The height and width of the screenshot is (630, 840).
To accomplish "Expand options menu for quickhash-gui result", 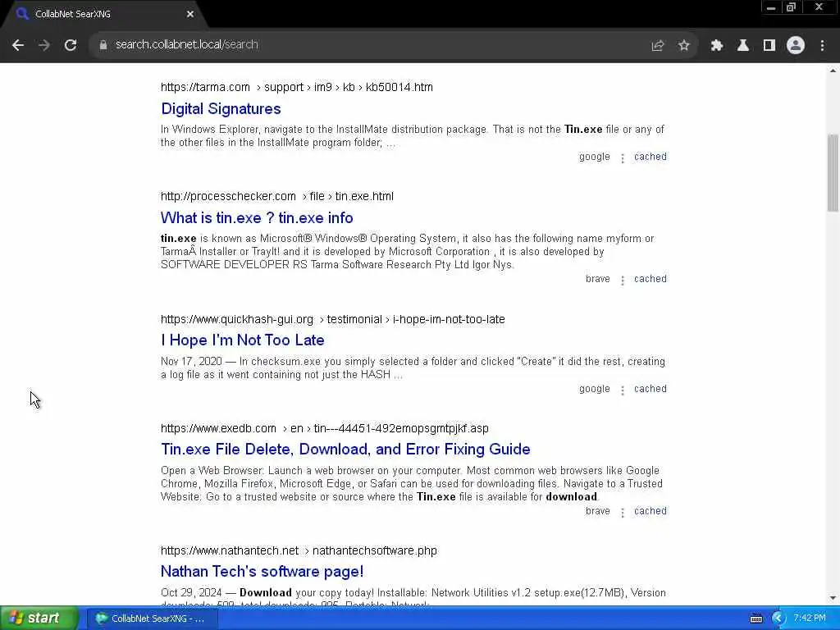I will pyautogui.click(x=622, y=390).
